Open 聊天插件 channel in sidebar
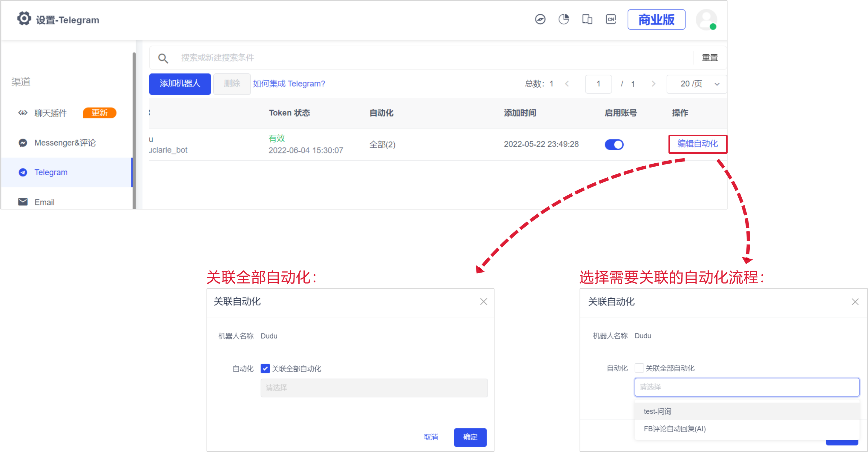The width and height of the screenshot is (868, 452). pos(50,113)
